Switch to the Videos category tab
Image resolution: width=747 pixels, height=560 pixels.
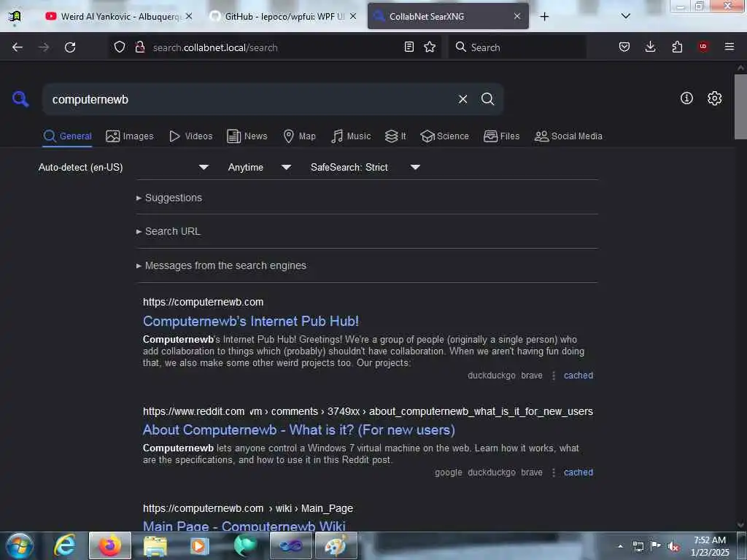[x=190, y=136]
